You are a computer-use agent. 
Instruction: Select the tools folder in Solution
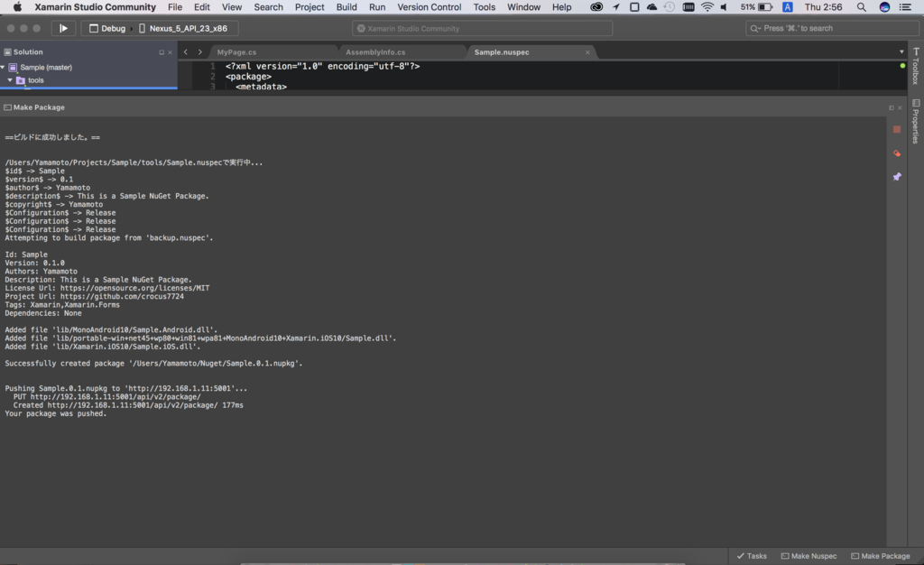coord(36,80)
